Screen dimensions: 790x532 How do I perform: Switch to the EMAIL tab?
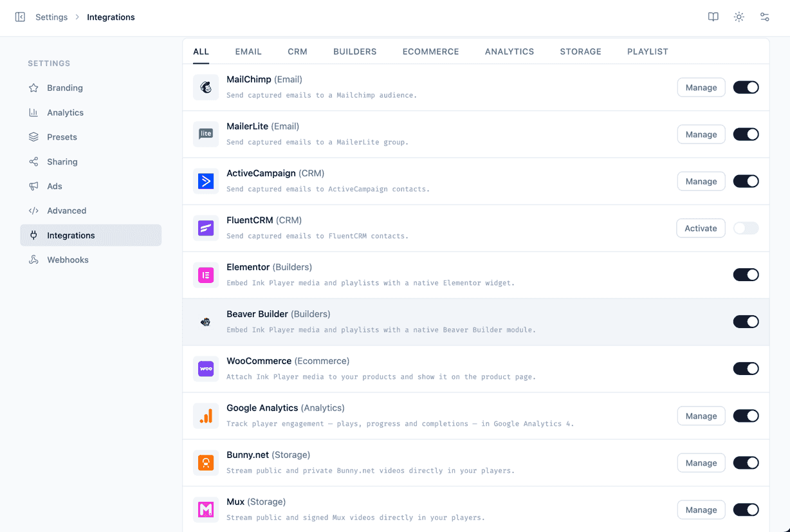[x=248, y=51]
